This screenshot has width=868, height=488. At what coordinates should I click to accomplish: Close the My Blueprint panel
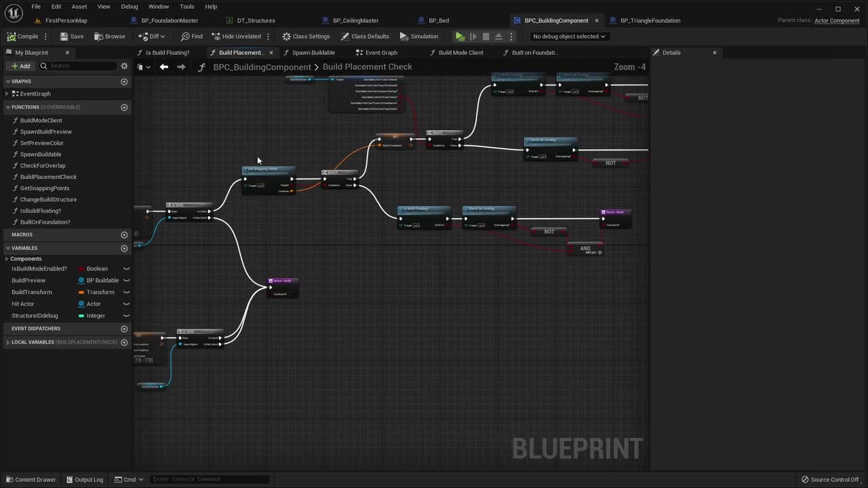point(67,52)
